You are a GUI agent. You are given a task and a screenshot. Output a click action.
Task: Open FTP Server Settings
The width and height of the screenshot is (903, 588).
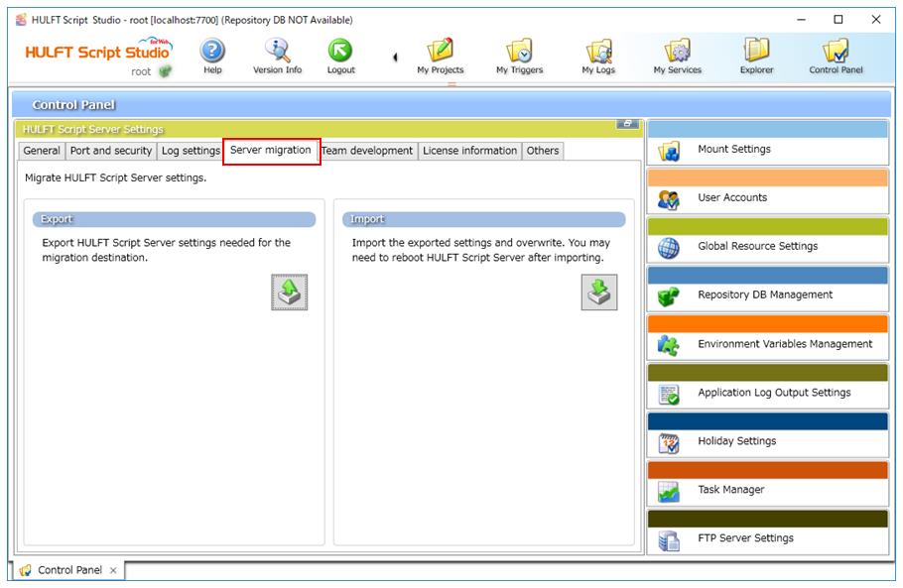[x=768, y=532]
